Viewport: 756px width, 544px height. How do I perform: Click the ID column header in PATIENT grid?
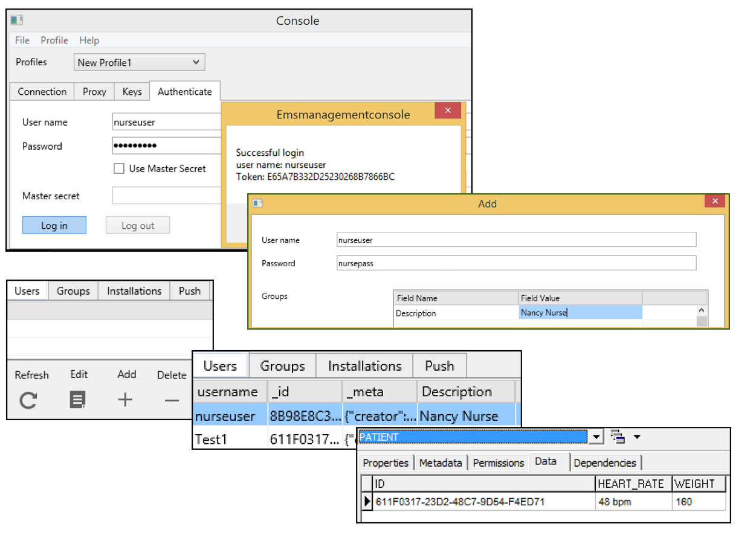coord(484,484)
